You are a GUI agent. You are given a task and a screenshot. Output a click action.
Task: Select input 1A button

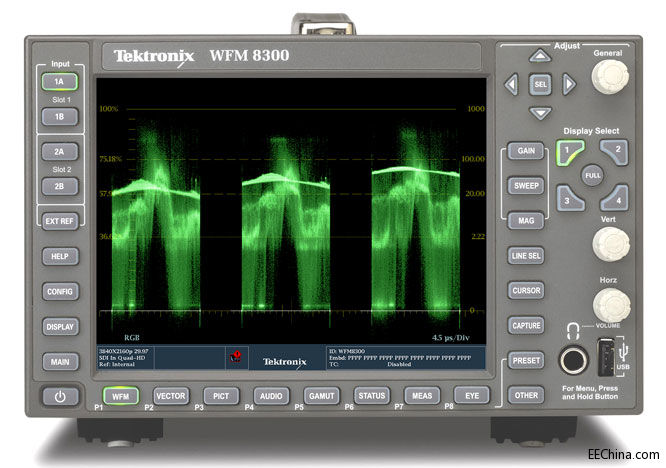click(x=59, y=82)
